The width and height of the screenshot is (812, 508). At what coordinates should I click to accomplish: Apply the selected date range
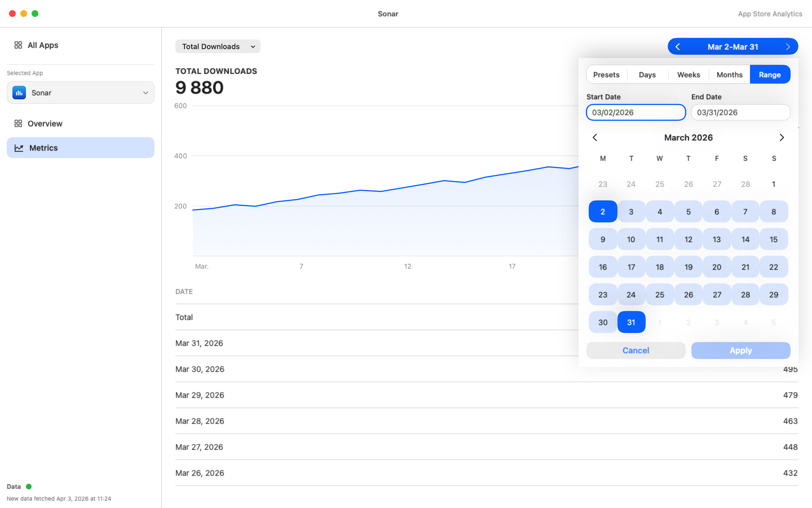click(741, 351)
